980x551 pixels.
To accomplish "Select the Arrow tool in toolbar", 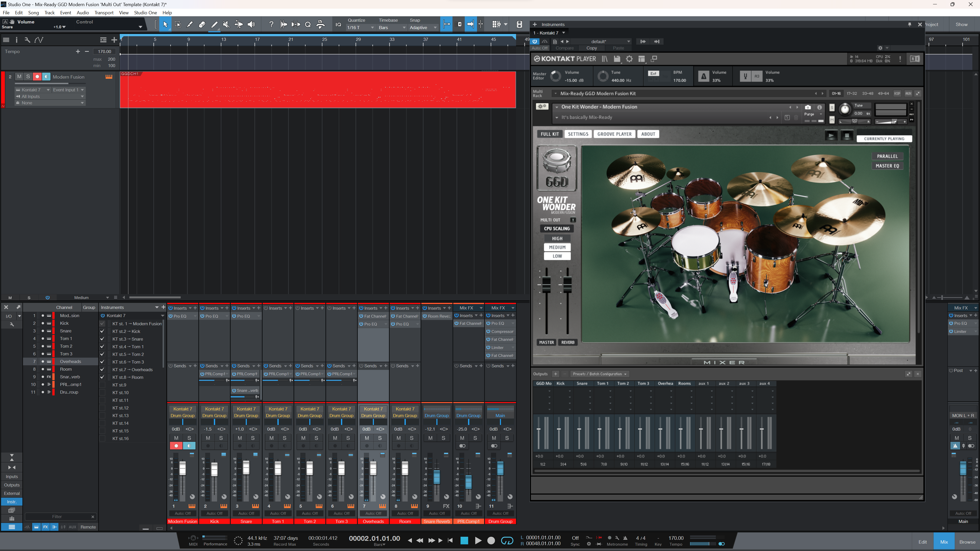I will (165, 24).
